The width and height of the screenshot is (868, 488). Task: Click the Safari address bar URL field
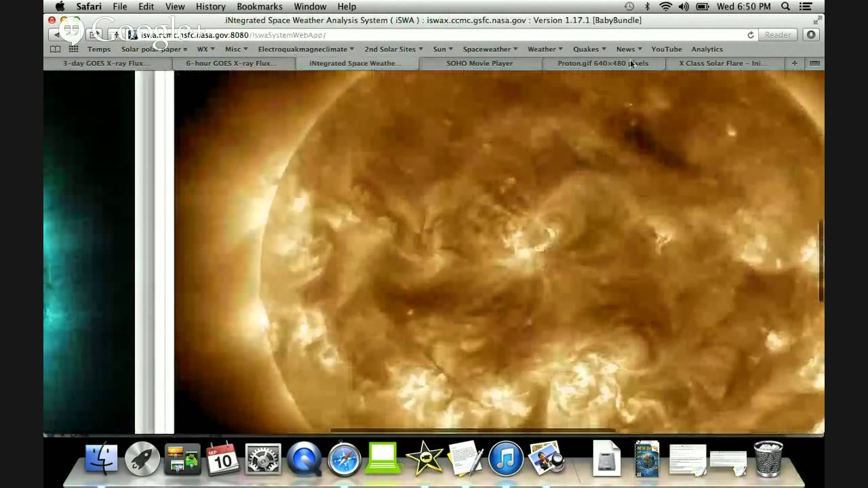441,35
